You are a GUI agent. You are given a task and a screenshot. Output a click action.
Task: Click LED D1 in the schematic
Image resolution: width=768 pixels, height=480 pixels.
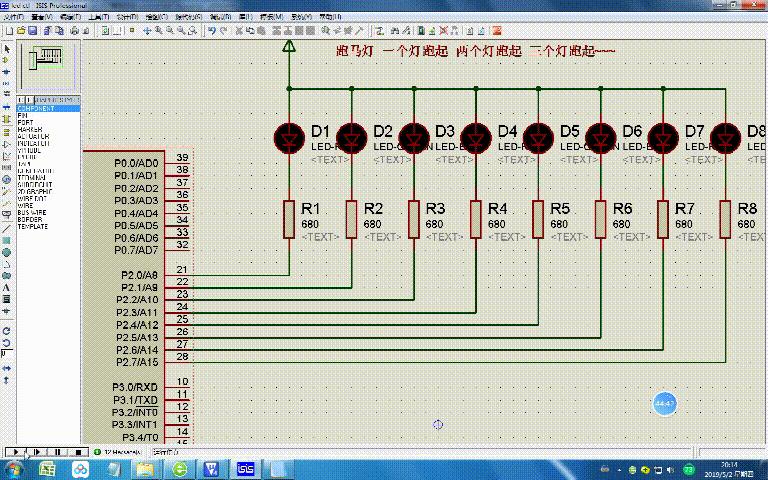pyautogui.click(x=289, y=139)
